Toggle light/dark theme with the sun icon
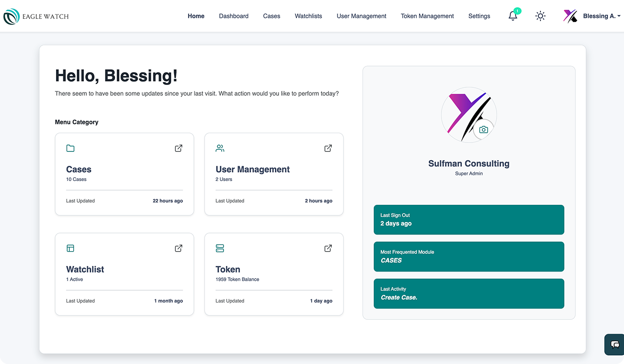Screen dimensions: 624x364 [540, 16]
